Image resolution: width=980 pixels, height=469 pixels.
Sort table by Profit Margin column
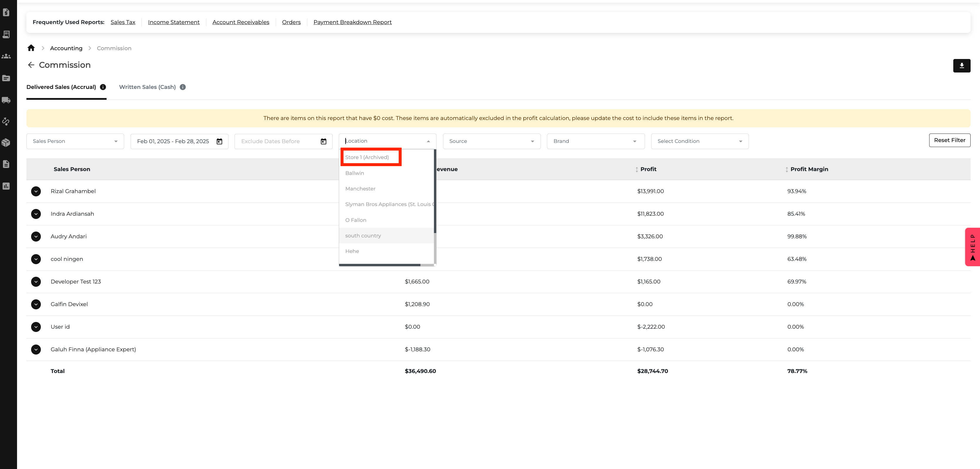tap(809, 169)
